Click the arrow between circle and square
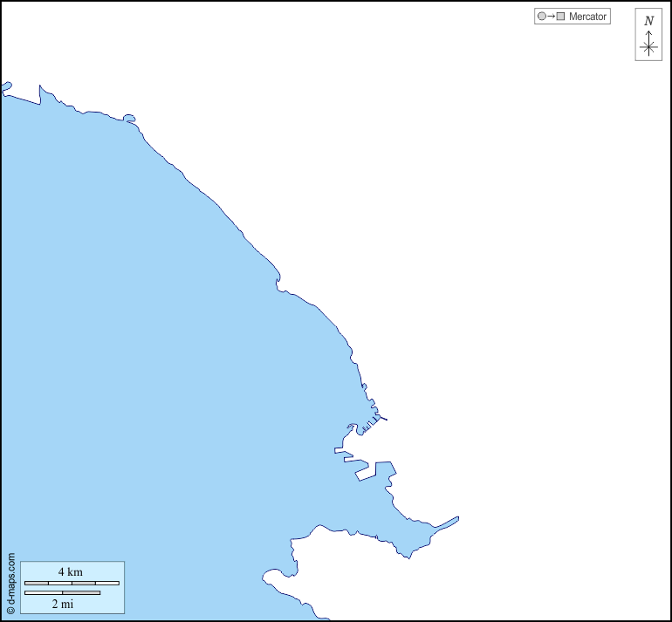Viewport: 672px width, 622px height. click(x=552, y=17)
